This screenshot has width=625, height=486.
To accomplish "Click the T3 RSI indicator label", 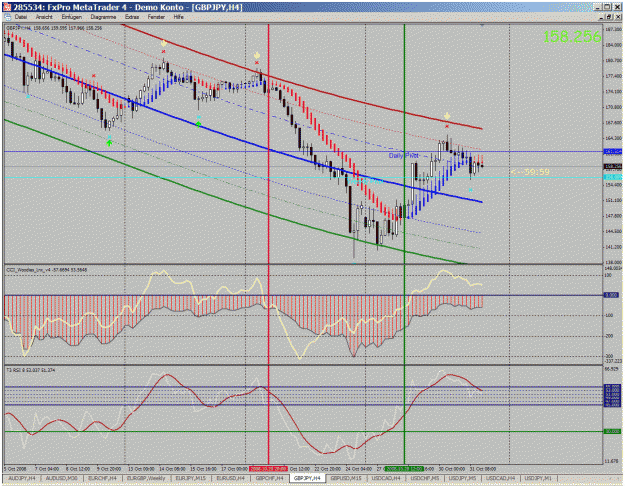I will 30,370.
